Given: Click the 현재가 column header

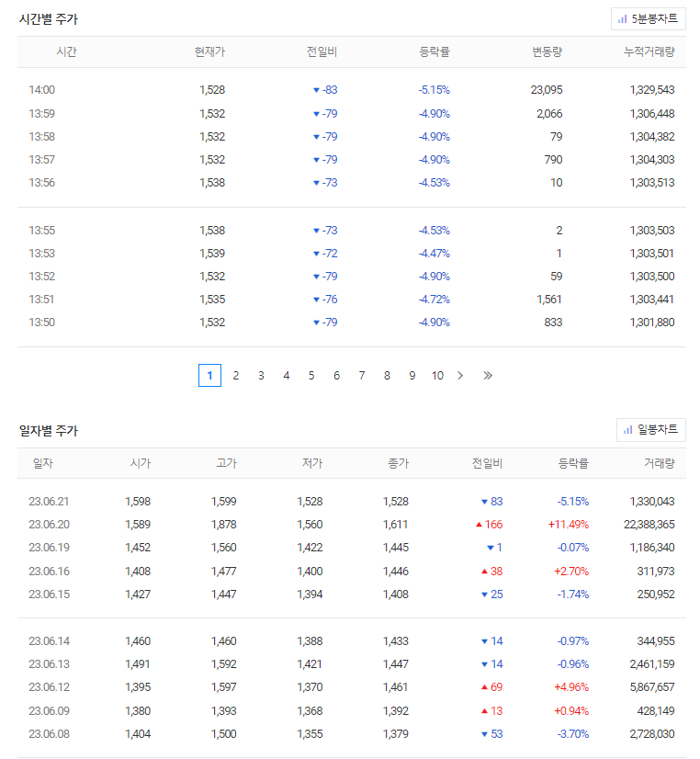Looking at the screenshot, I should [x=209, y=51].
